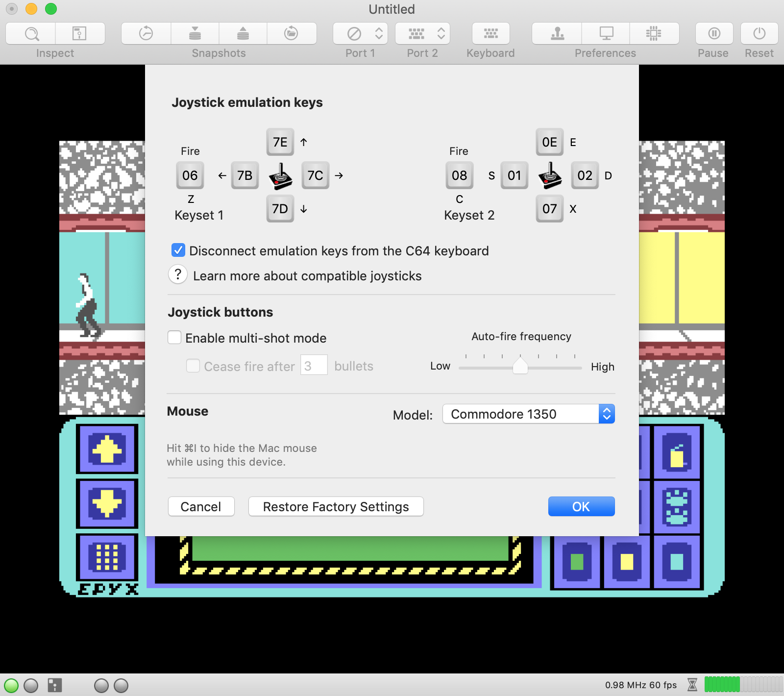Viewport: 784px width, 696px height.
Task: Adjust the Auto-fire frequency slider
Action: point(520,366)
